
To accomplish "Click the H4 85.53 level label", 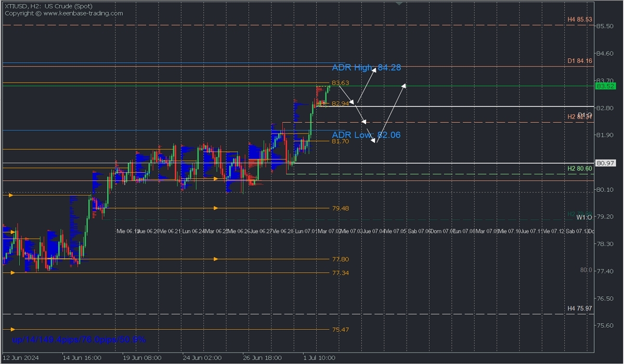I will (x=580, y=19).
